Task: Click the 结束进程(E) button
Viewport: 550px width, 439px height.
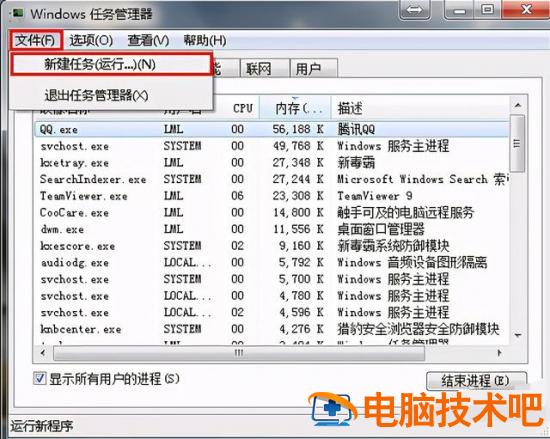Action: [x=476, y=381]
